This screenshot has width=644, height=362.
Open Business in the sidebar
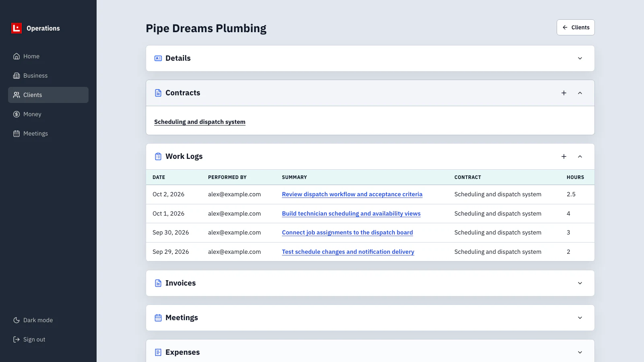coord(48,76)
